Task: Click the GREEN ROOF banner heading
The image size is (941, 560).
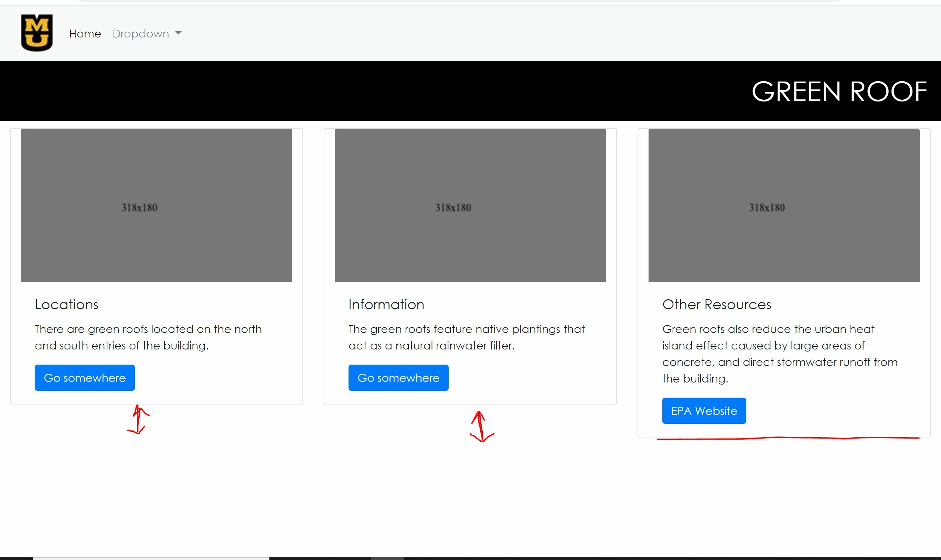Action: 839,92
